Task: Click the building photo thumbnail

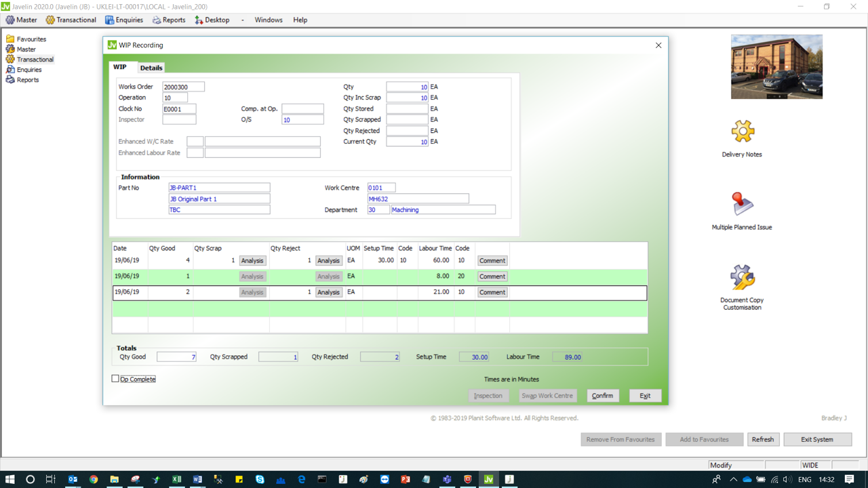Action: click(776, 67)
